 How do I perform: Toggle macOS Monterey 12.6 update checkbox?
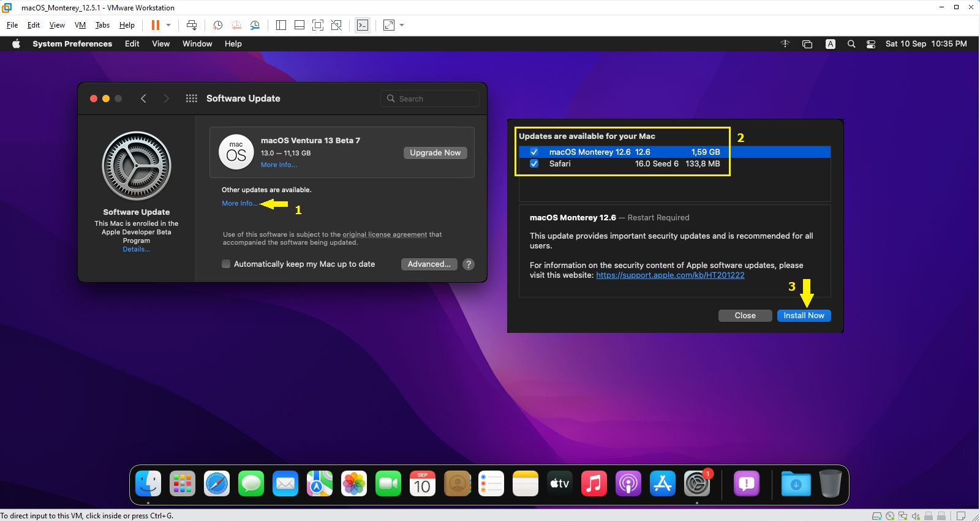(534, 152)
